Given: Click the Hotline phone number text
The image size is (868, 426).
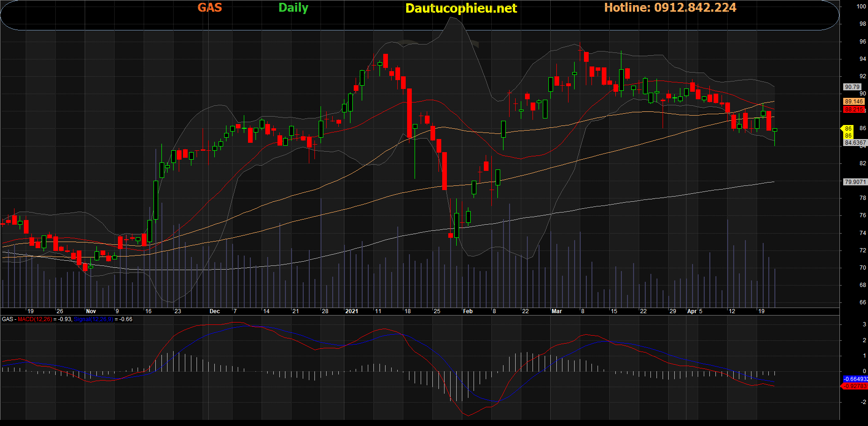Looking at the screenshot, I should [x=670, y=7].
